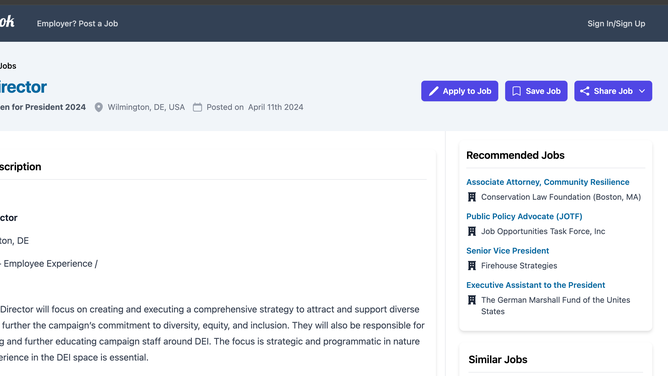
Task: Open Public Policy Advocate (JOTF) listing
Action: tap(524, 216)
